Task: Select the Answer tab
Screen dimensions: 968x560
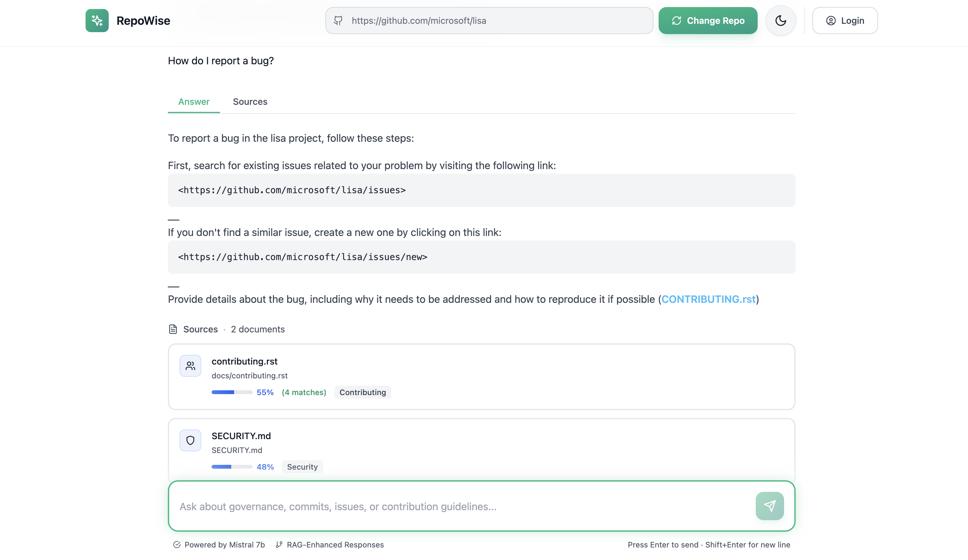Action: tap(194, 102)
